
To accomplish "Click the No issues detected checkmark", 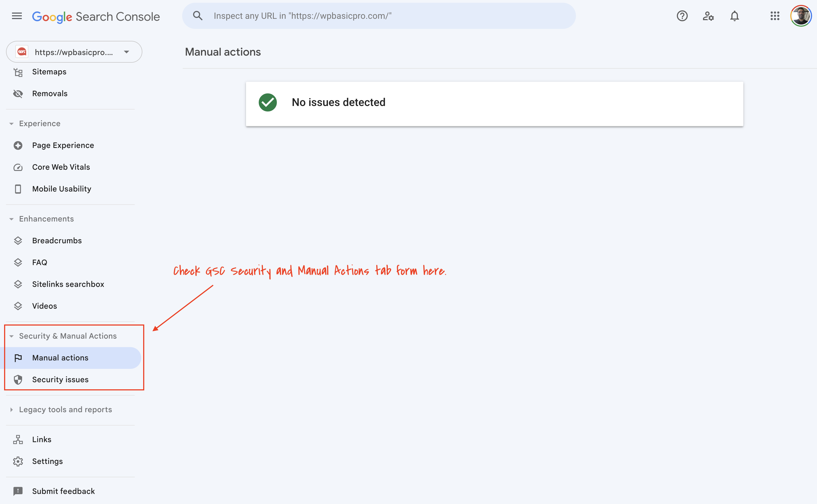I will pyautogui.click(x=268, y=102).
